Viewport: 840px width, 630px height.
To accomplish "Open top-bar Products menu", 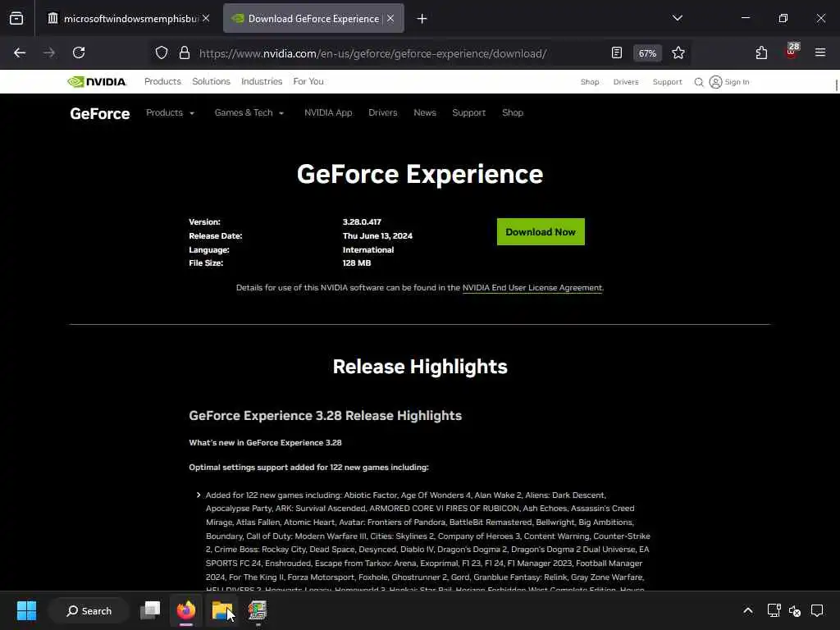I will (x=162, y=81).
